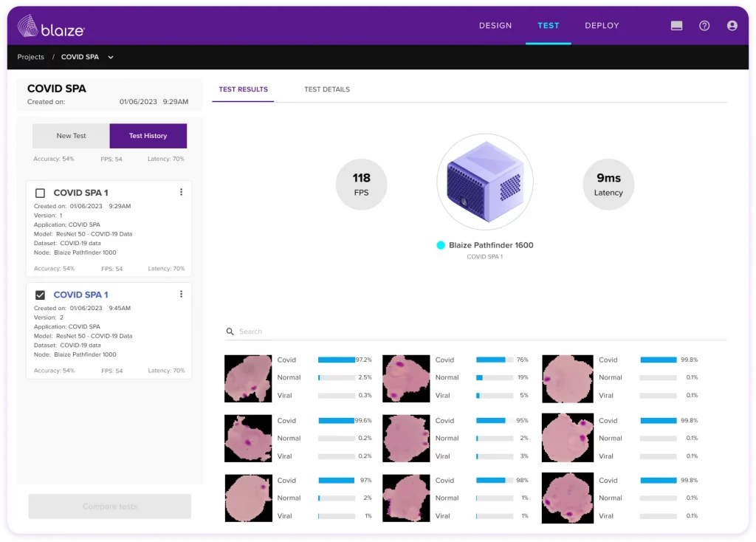
Task: Open the cell thumbnail with 98% Covid
Action: 406,498
